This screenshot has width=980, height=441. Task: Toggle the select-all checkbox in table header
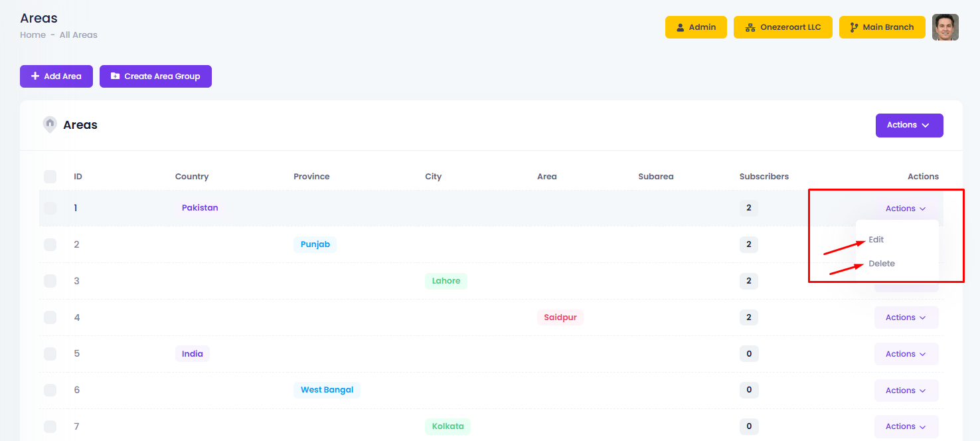click(50, 177)
